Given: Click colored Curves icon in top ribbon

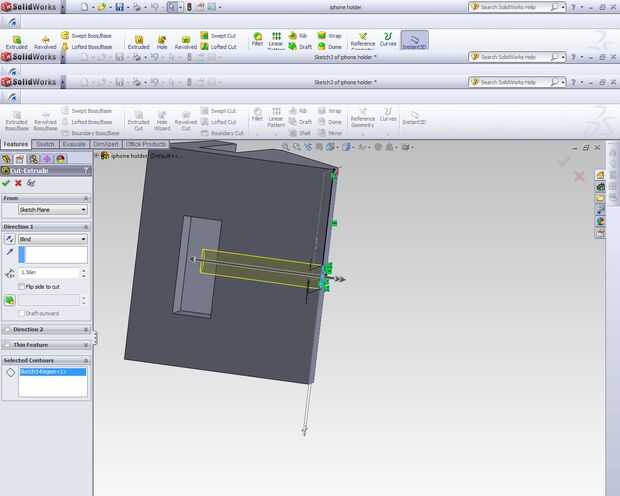Looking at the screenshot, I should point(388,40).
